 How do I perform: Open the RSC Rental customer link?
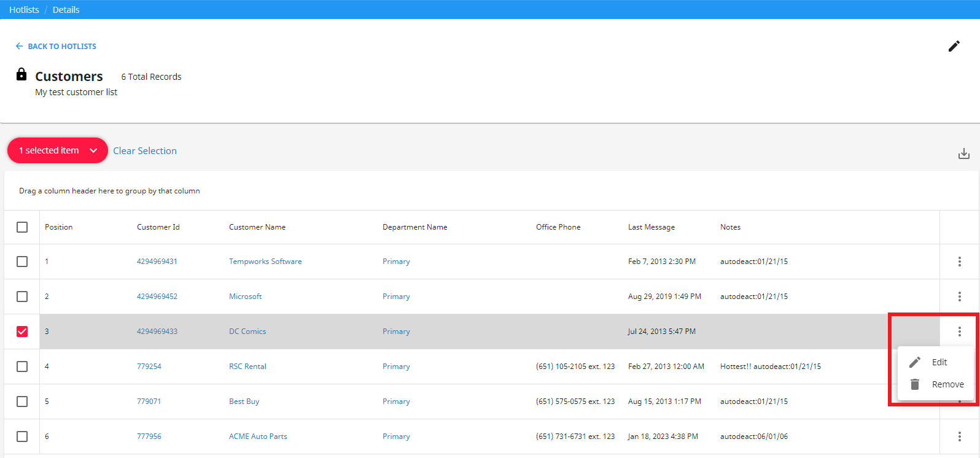(247, 367)
